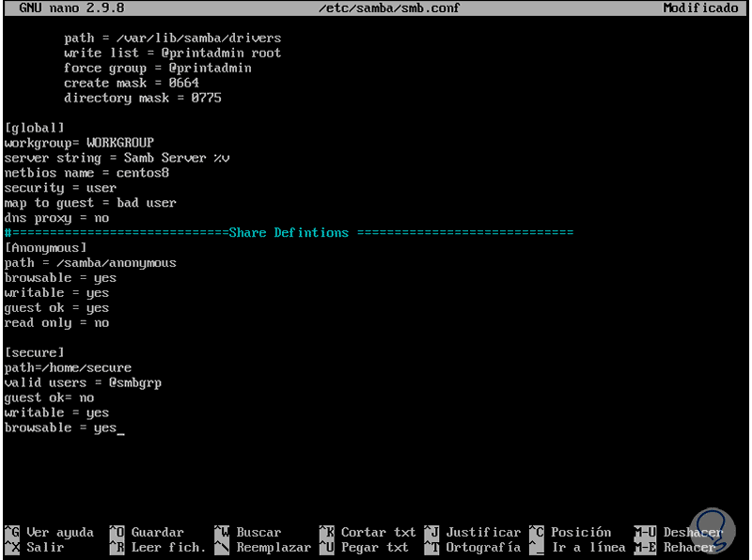
Task: Click the [Anonymous] section header
Action: 45,248
